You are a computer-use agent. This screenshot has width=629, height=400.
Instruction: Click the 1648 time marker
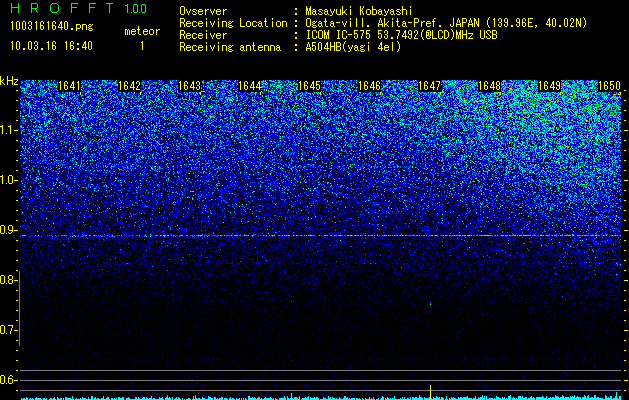coord(490,86)
